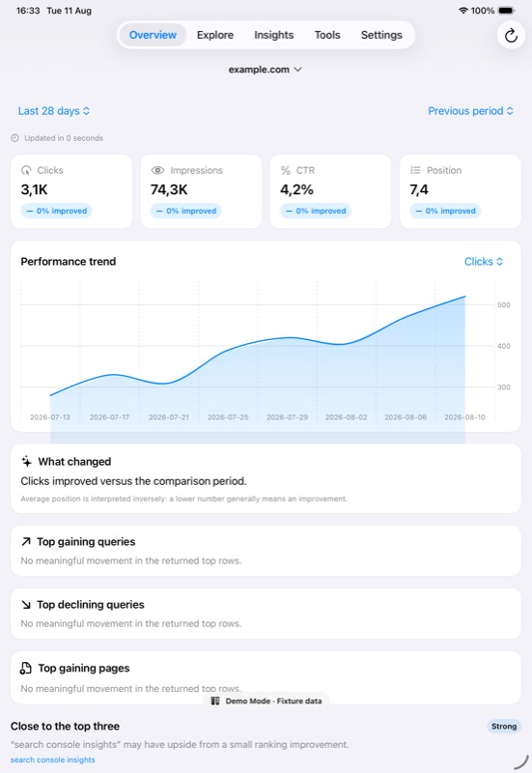
Task: Change the Performance trend Clicks metric
Action: [484, 262]
